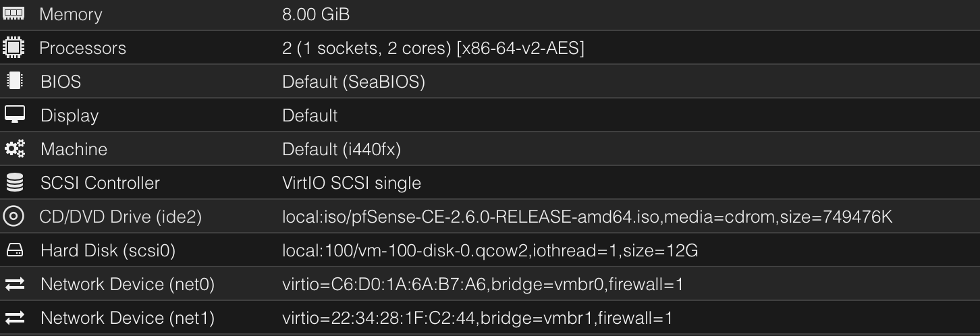Click the net0 network arrows icon
Screen dimensions: 980x336
[14, 284]
